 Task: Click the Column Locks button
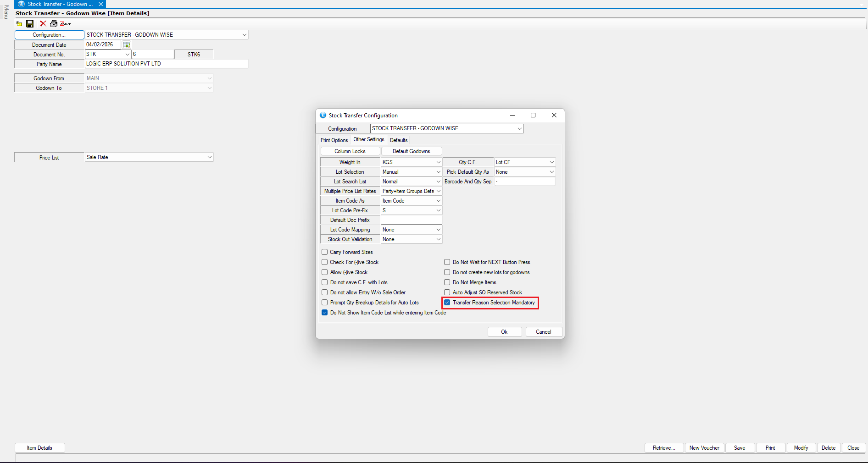coord(350,151)
